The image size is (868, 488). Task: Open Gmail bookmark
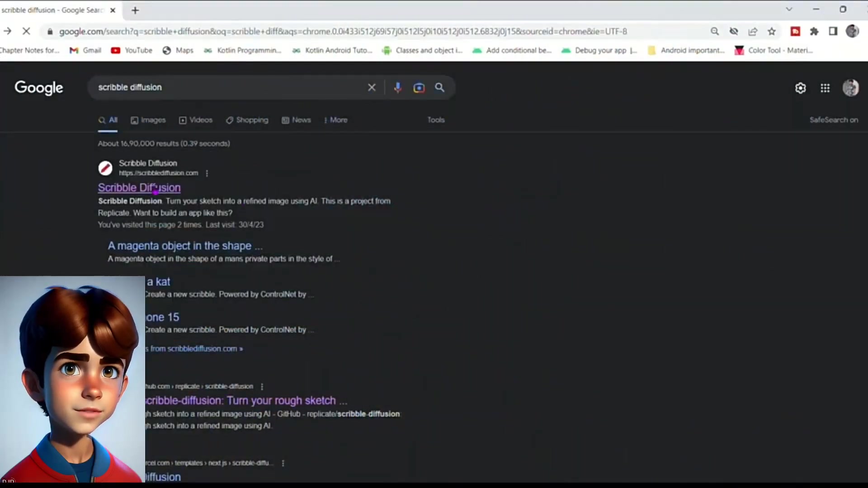pos(85,50)
